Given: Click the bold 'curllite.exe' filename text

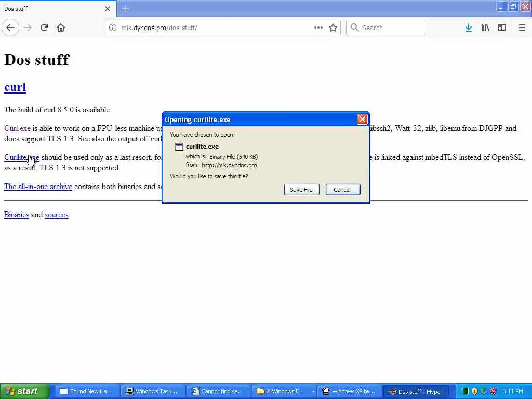Looking at the screenshot, I should [x=202, y=147].
